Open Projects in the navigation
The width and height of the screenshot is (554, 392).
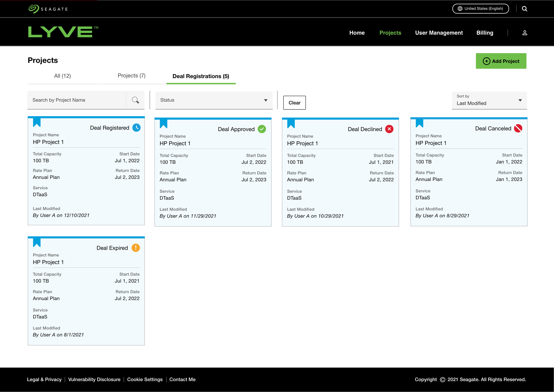click(390, 33)
